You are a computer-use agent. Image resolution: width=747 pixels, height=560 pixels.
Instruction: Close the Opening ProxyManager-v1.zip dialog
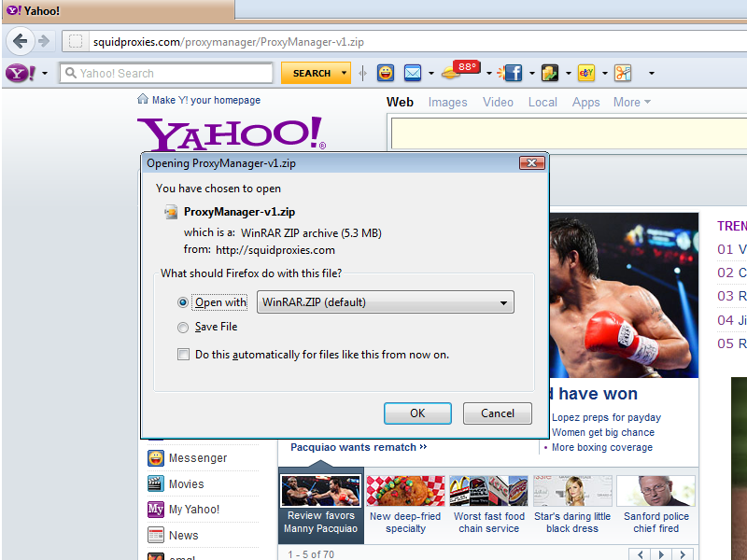click(531, 162)
